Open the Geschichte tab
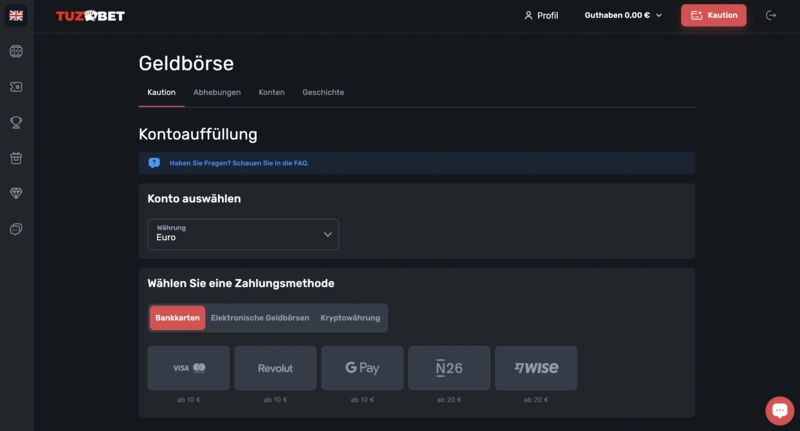Image resolution: width=800 pixels, height=431 pixels. point(323,92)
